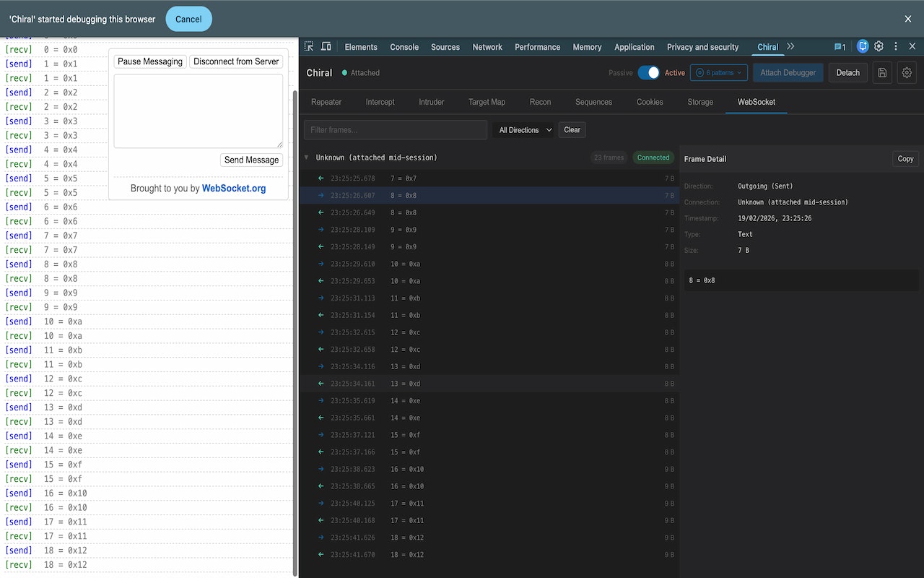Select the incoming frame 13 = 0xd at 23:25:34.161
This screenshot has height=578, width=924.
click(489, 384)
